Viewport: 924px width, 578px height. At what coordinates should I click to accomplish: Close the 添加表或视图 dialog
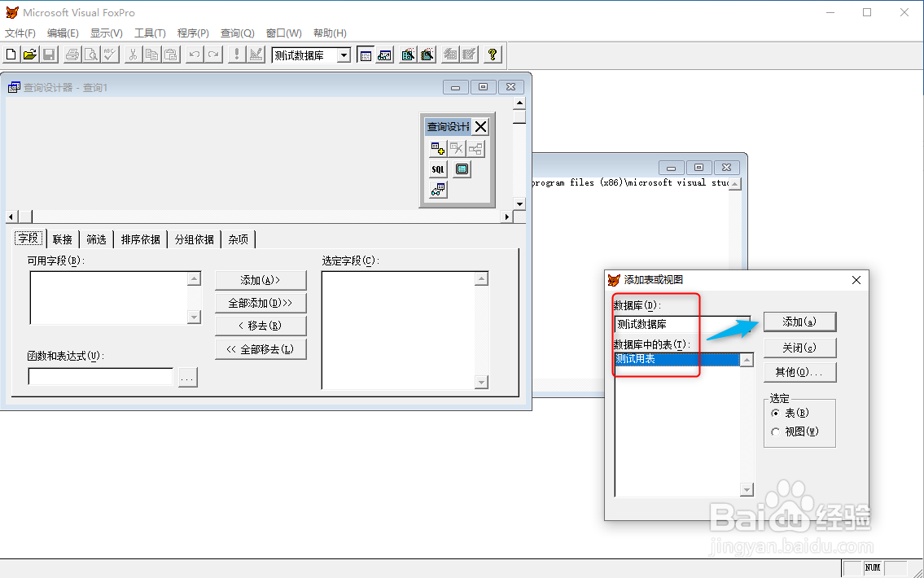click(x=856, y=280)
